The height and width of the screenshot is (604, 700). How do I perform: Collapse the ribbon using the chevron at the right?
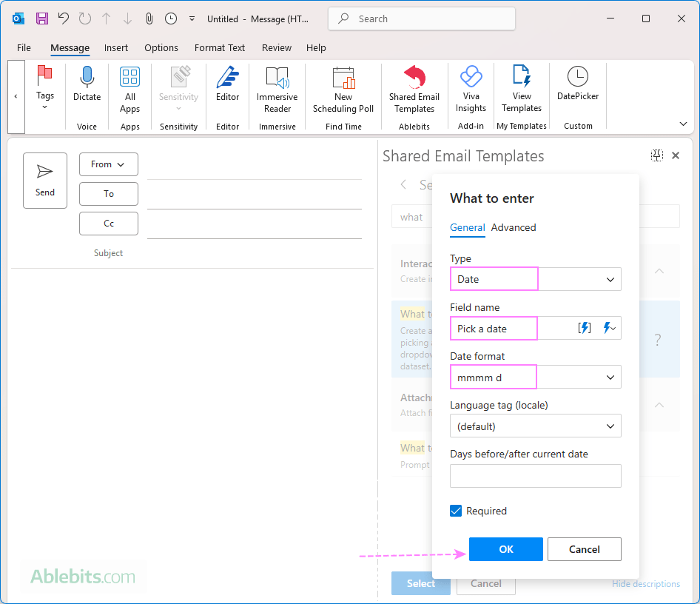coord(683,124)
